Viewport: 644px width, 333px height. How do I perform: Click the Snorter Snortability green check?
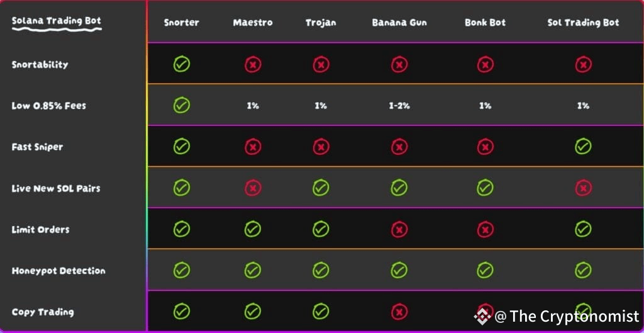(182, 64)
